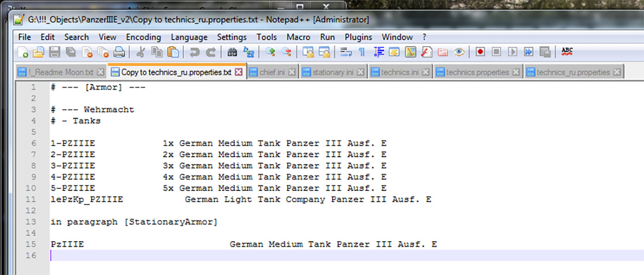Click the Open file folder icon
Screen dimensions: 644x275
(x=38, y=52)
